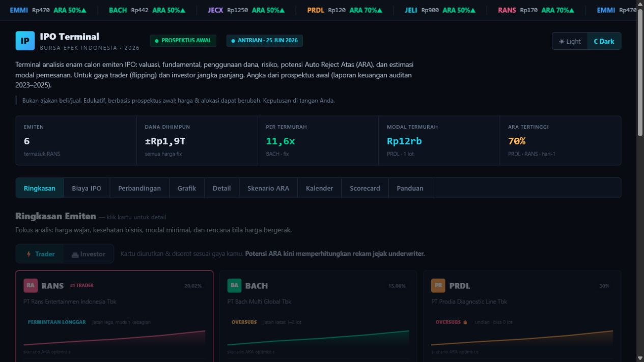Switch to Dark theme

pos(604,41)
